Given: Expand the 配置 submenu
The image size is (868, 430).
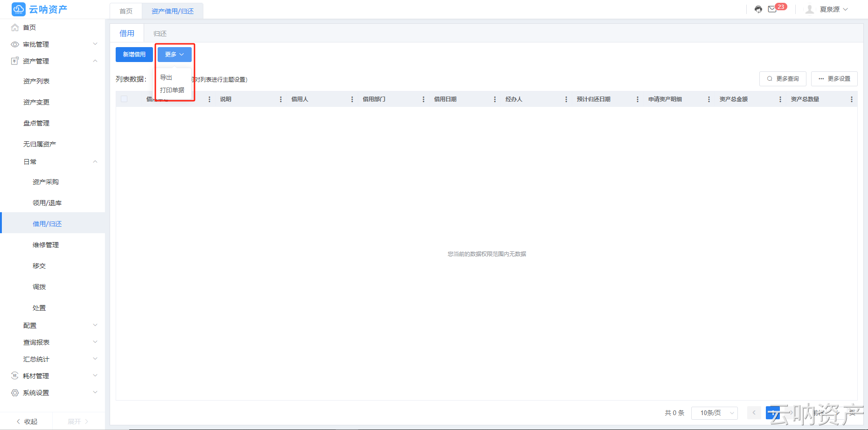Looking at the screenshot, I should coord(95,326).
